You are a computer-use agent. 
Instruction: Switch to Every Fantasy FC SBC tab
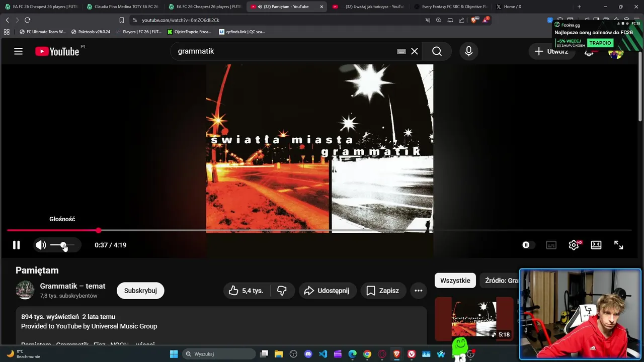450,7
